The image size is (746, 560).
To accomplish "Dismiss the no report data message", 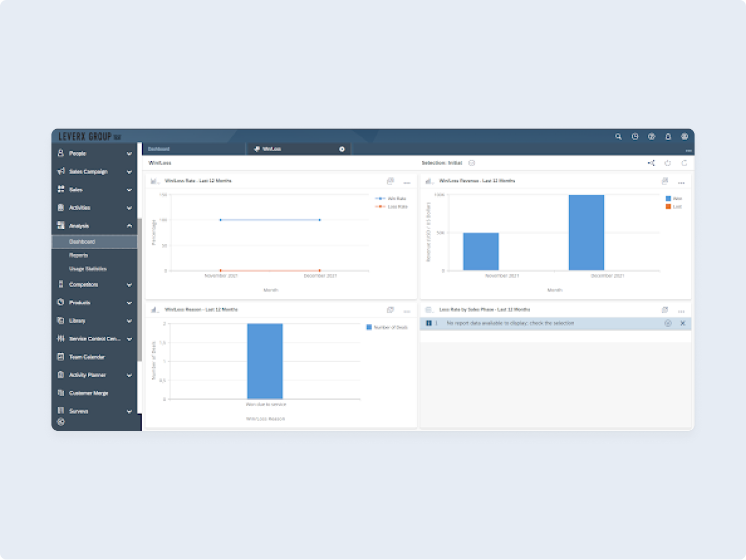I will click(683, 323).
